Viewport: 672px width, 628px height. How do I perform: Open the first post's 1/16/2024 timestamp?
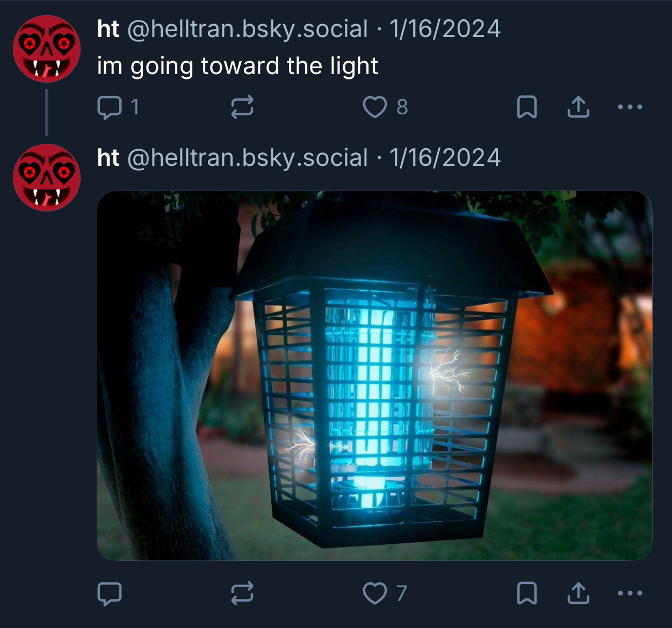tap(445, 29)
